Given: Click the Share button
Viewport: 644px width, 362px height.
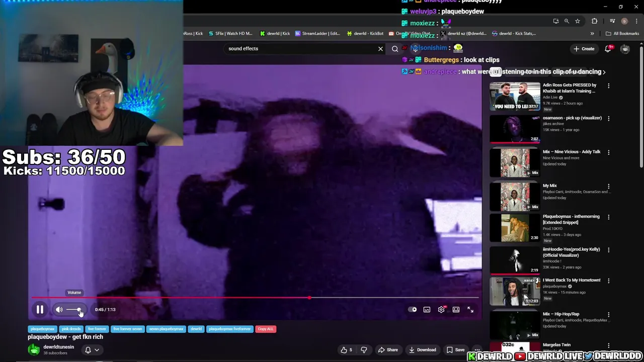Looking at the screenshot, I should (388, 350).
